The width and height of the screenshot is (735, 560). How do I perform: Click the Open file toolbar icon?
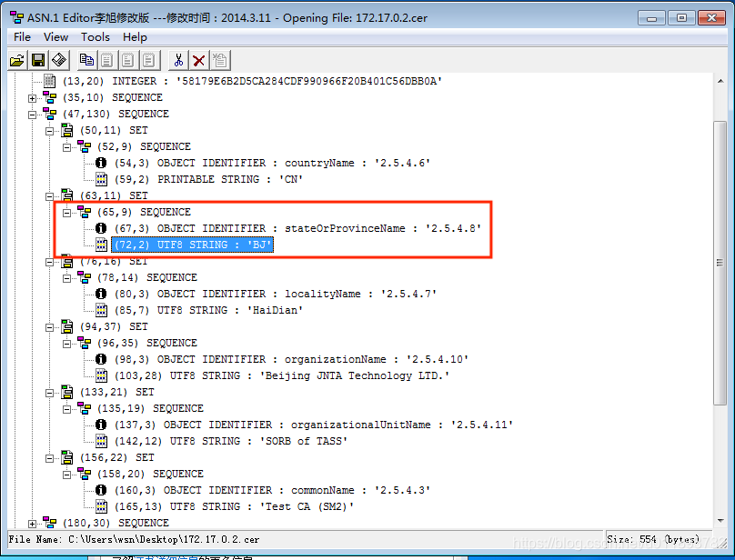[x=17, y=60]
